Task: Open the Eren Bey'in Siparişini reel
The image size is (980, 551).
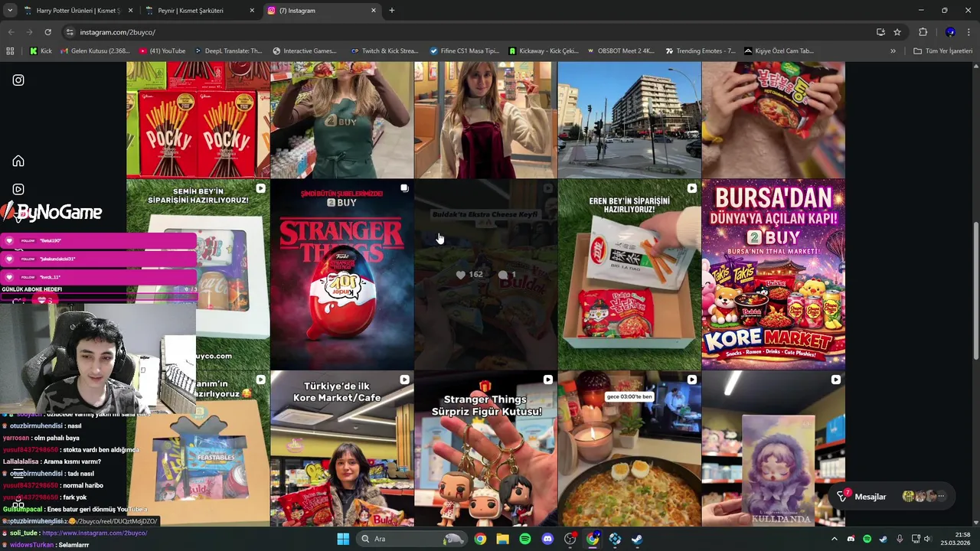Action: (x=629, y=275)
